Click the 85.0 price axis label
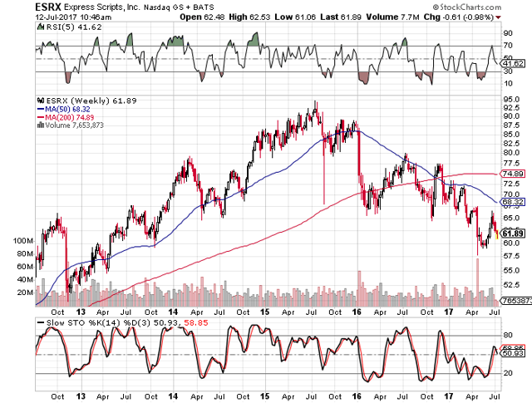Viewport: 532px width, 403px height. (x=511, y=134)
